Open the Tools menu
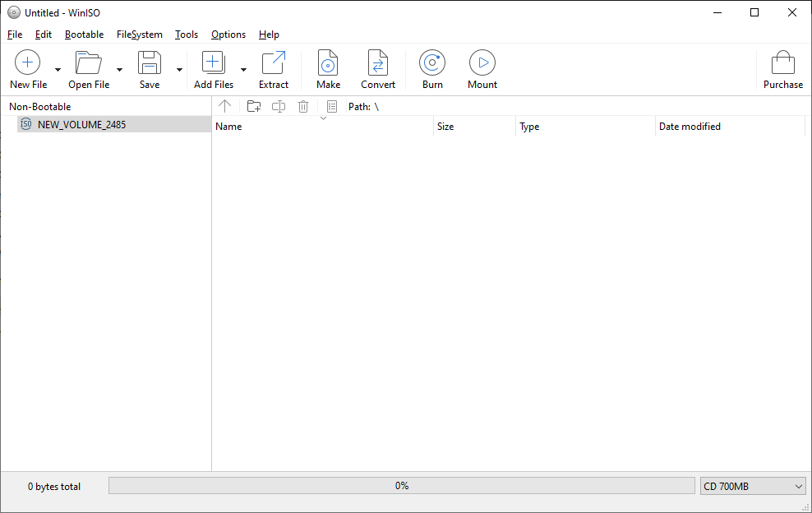The image size is (812, 513). point(187,35)
